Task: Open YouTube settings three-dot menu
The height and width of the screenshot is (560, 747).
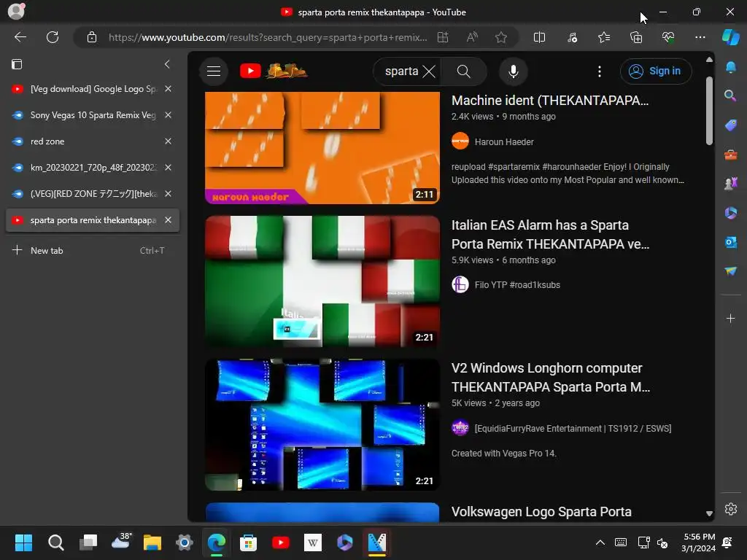Action: click(x=600, y=71)
